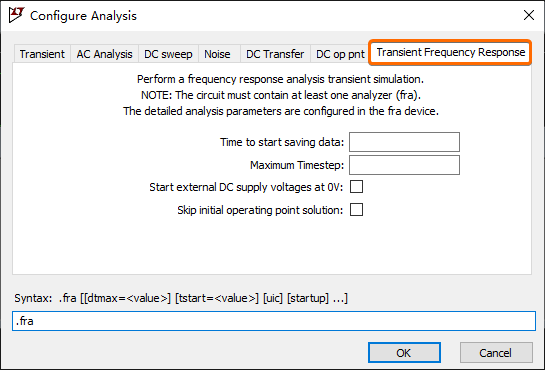
Task: Cancel the Configure Analysis dialog
Action: (496, 353)
